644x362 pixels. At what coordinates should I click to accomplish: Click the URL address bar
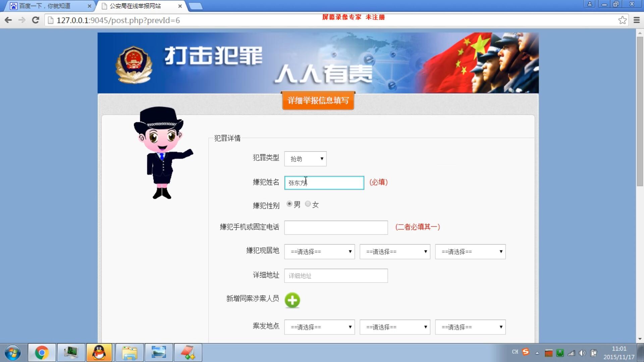pyautogui.click(x=335, y=20)
